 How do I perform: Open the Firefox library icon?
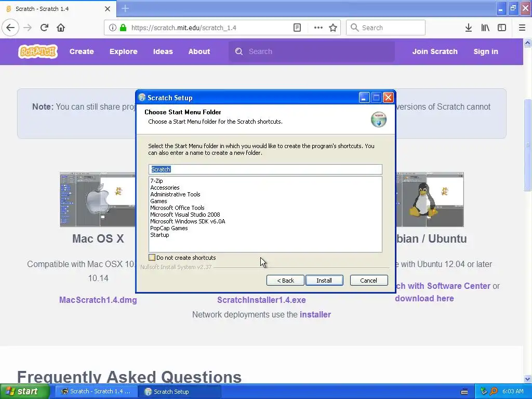click(485, 28)
